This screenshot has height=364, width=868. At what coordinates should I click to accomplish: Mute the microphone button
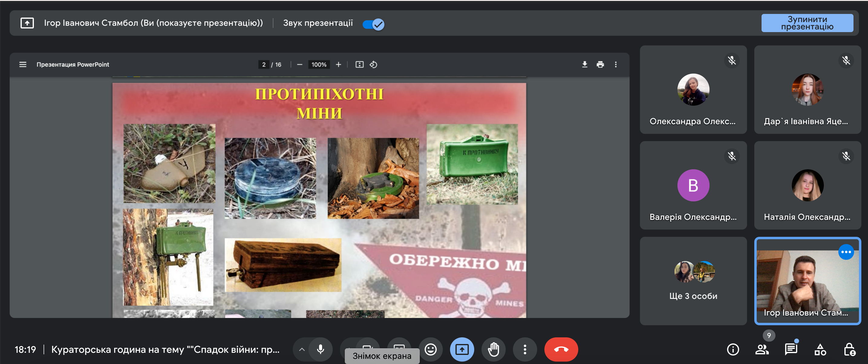pyautogui.click(x=321, y=349)
